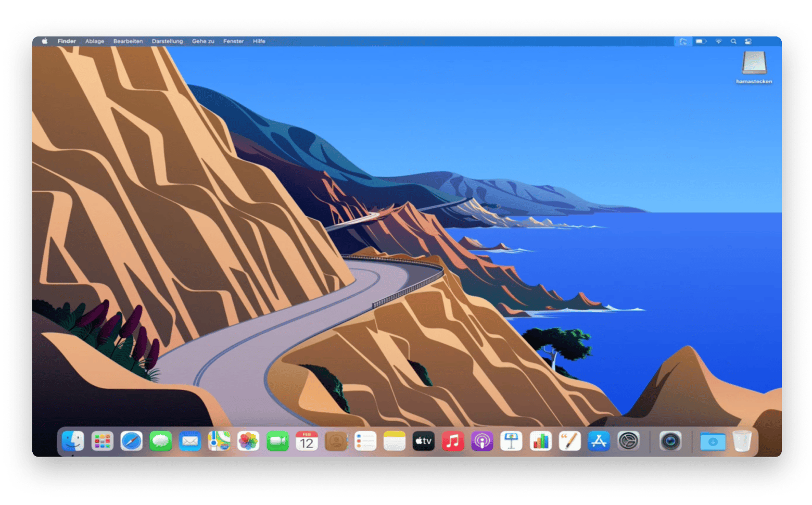This screenshot has width=812, height=505.
Task: Open the Notes app in the Dock
Action: pos(395,441)
